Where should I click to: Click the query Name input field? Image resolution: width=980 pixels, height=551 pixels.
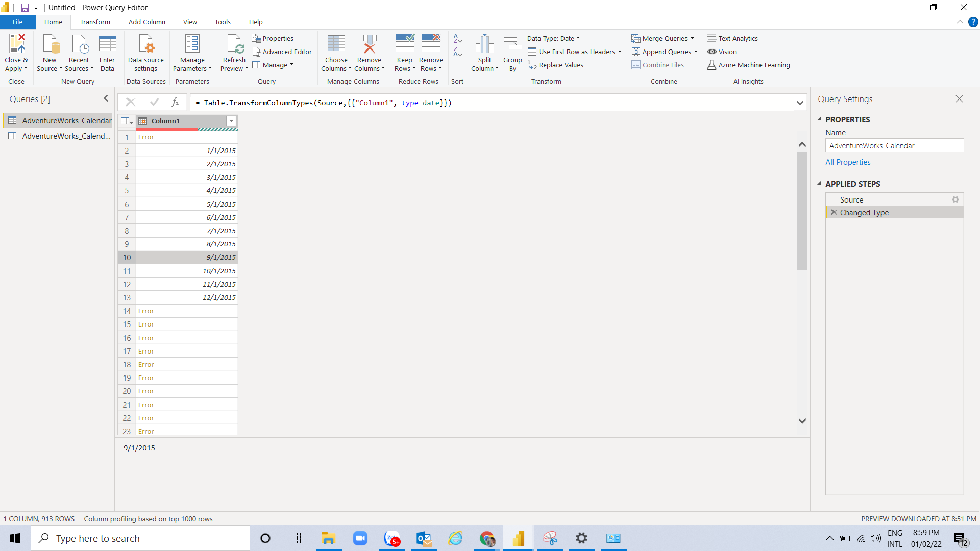pyautogui.click(x=894, y=145)
